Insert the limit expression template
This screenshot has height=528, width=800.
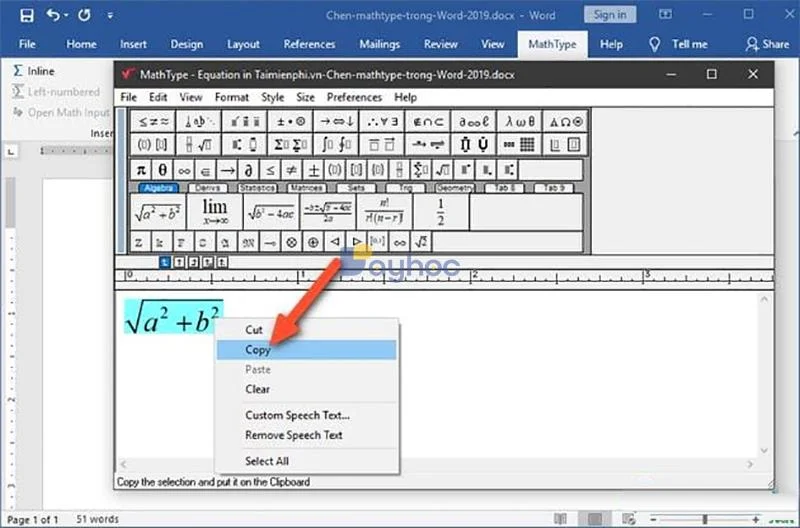point(215,211)
